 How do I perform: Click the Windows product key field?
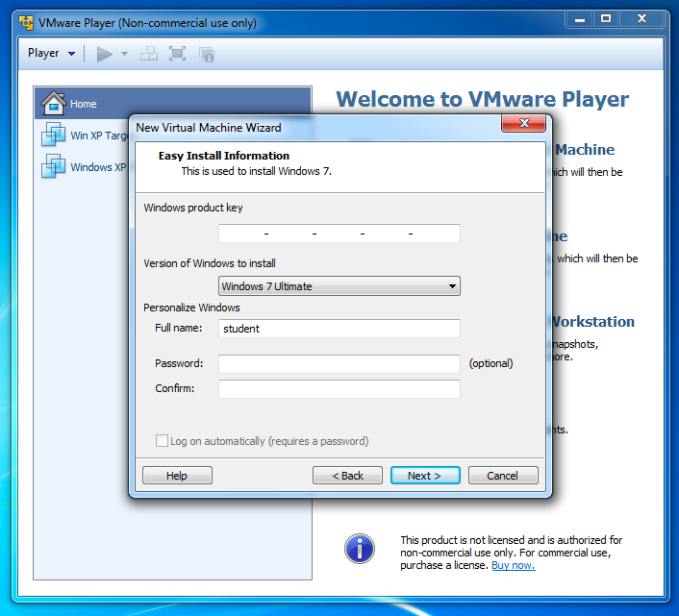tap(339, 234)
